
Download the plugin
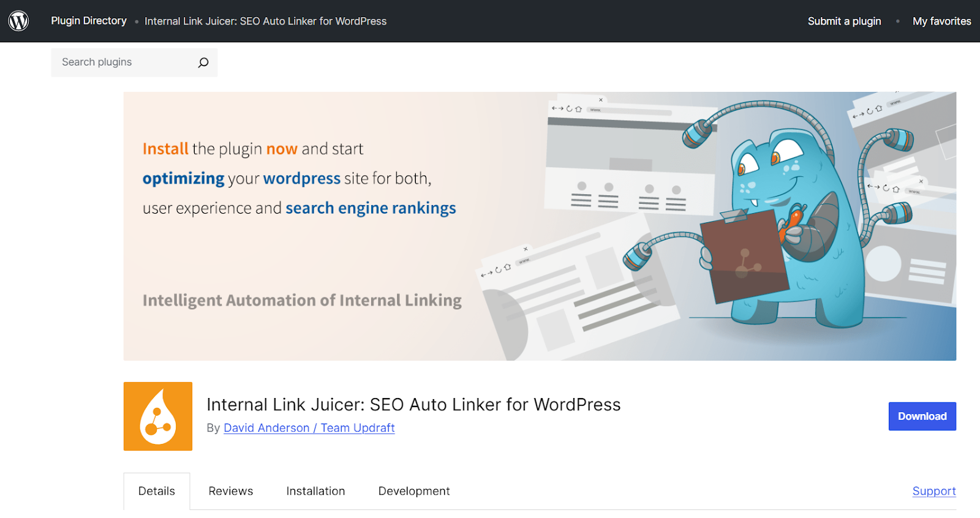[x=922, y=416]
